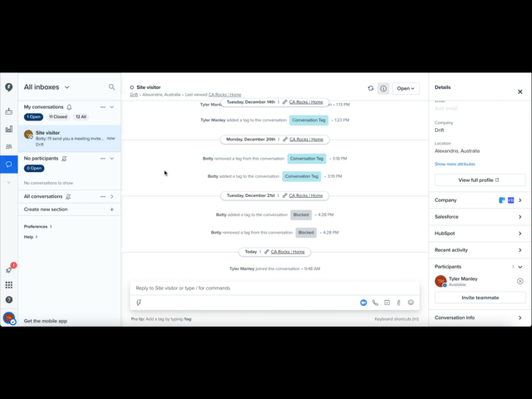Image resolution: width=532 pixels, height=399 pixels.
Task: Toggle All conversations muted bell
Action: [68, 196]
